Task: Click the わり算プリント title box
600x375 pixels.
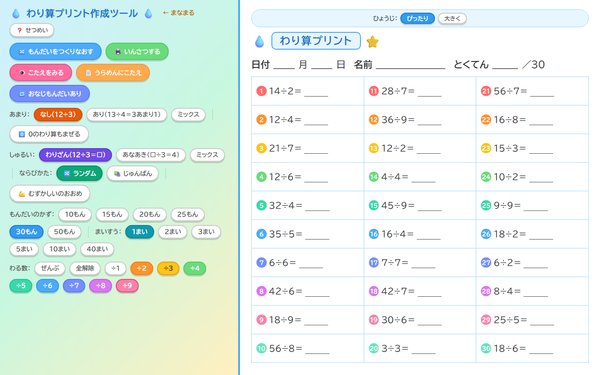Action: 316,41
